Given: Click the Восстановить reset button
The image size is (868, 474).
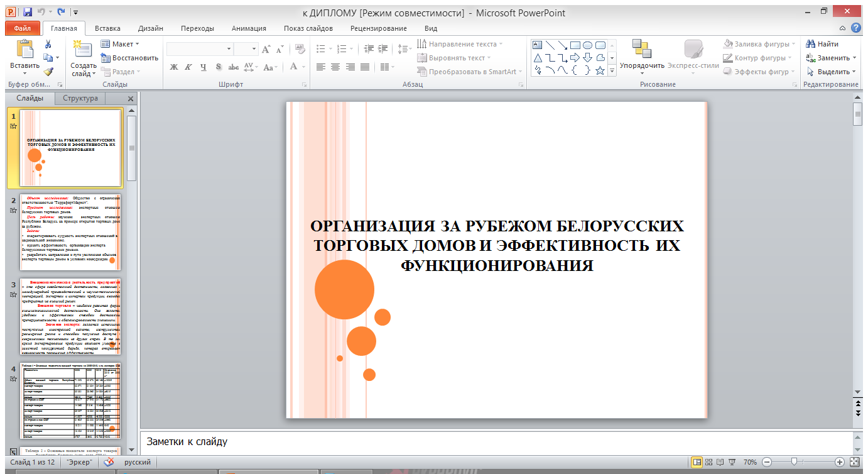Looking at the screenshot, I should 129,58.
